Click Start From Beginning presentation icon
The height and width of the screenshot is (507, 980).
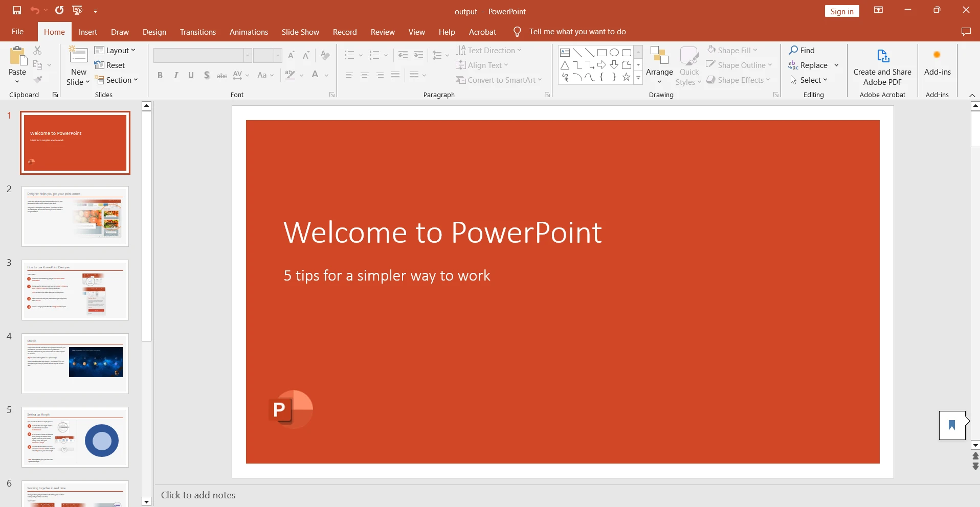click(x=78, y=10)
